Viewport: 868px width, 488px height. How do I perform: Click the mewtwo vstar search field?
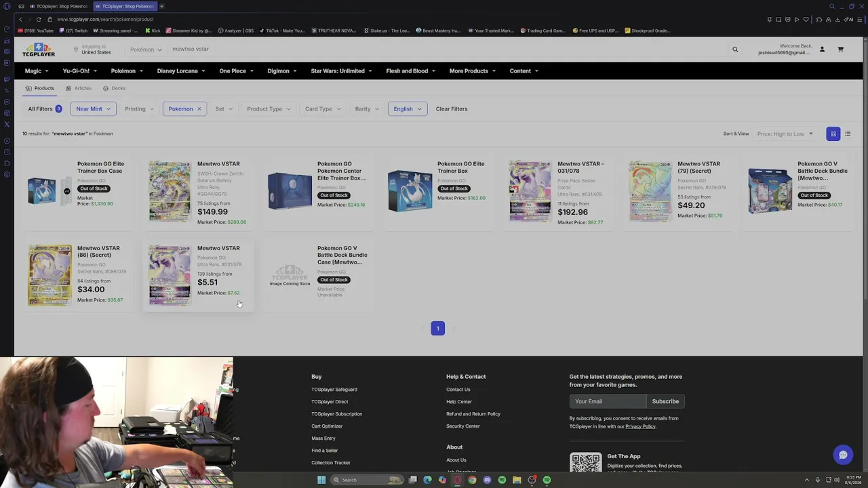[448, 49]
